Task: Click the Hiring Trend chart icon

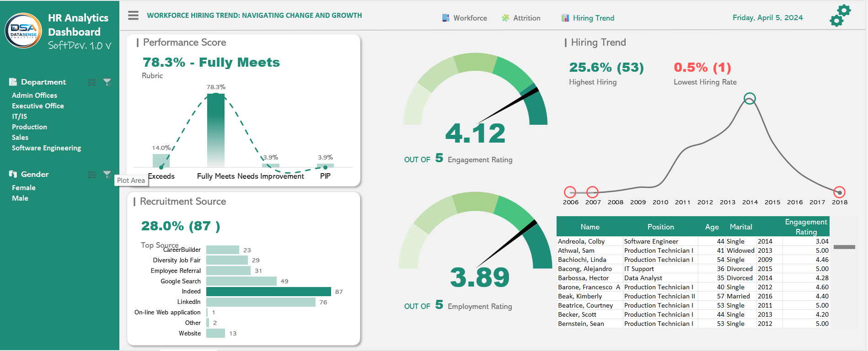Action: (565, 18)
